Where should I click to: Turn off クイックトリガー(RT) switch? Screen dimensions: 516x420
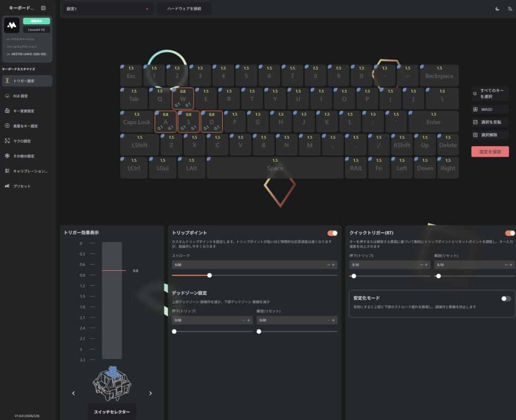(510, 233)
